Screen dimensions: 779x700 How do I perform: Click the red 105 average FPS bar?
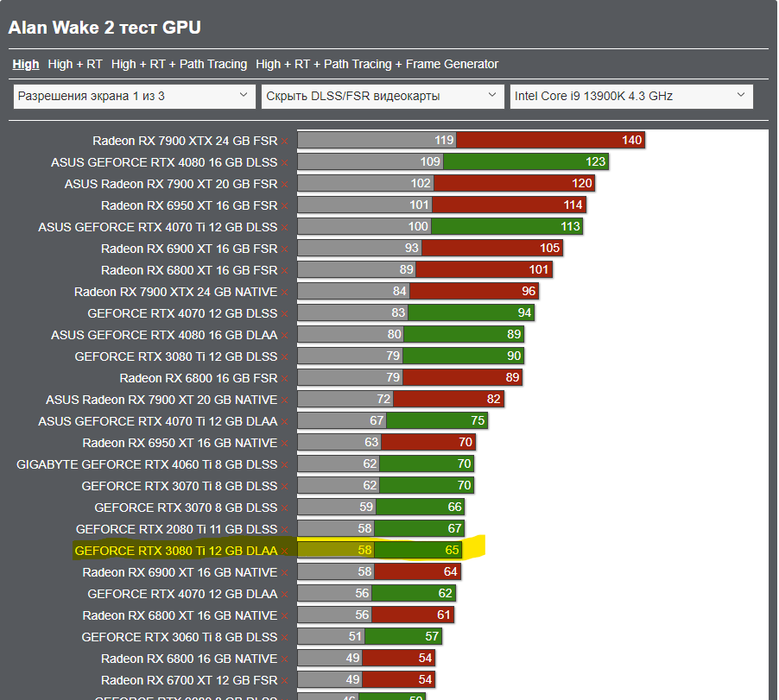[492, 248]
